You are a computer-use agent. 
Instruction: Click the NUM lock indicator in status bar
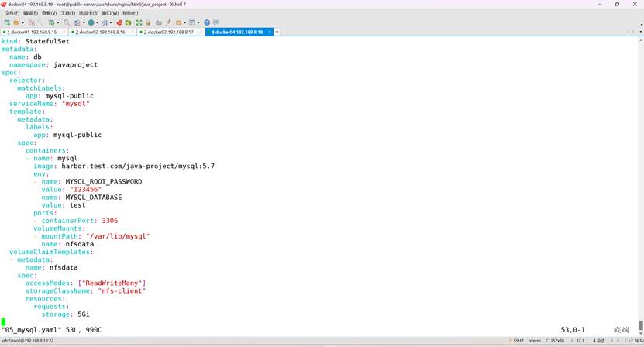(x=639, y=341)
